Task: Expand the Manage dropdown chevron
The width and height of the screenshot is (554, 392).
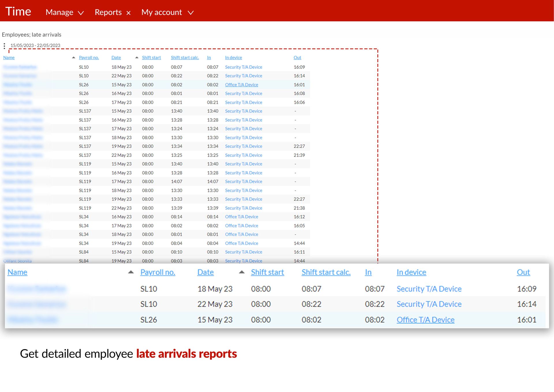Action: pos(81,13)
